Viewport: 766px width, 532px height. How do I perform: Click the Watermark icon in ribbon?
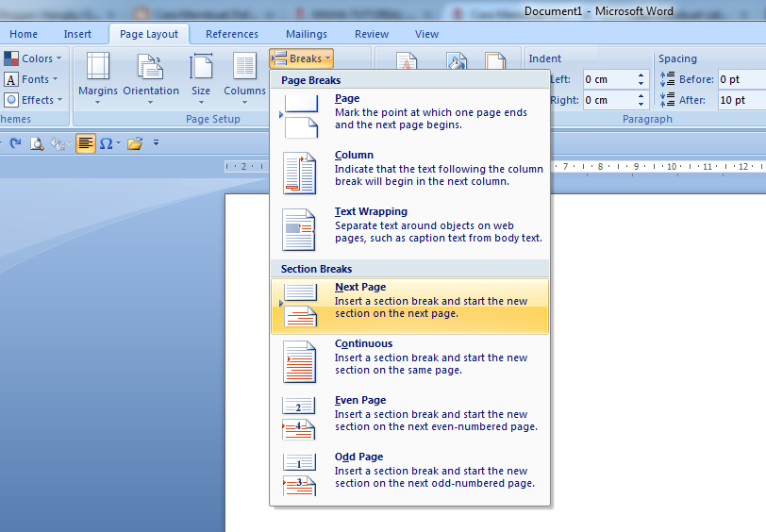(406, 61)
